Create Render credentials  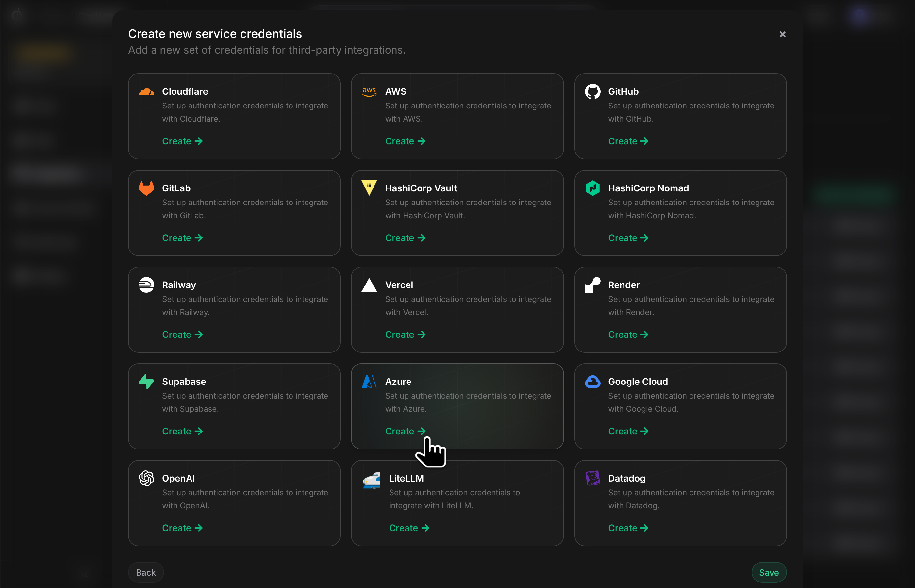point(628,335)
